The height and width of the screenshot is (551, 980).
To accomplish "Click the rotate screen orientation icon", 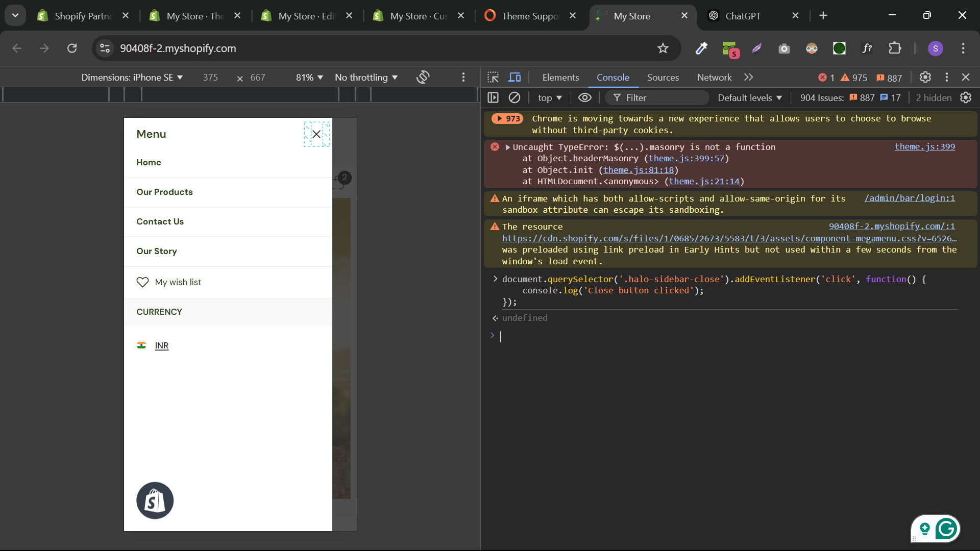I will (x=423, y=78).
